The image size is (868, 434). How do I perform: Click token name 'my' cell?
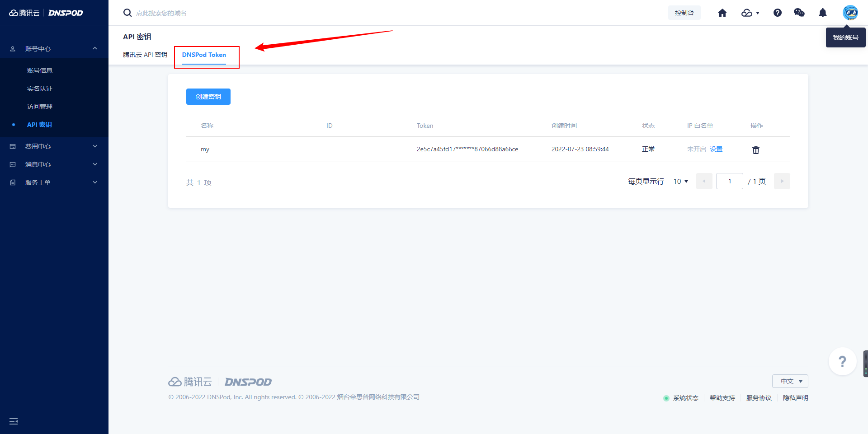[x=205, y=149]
